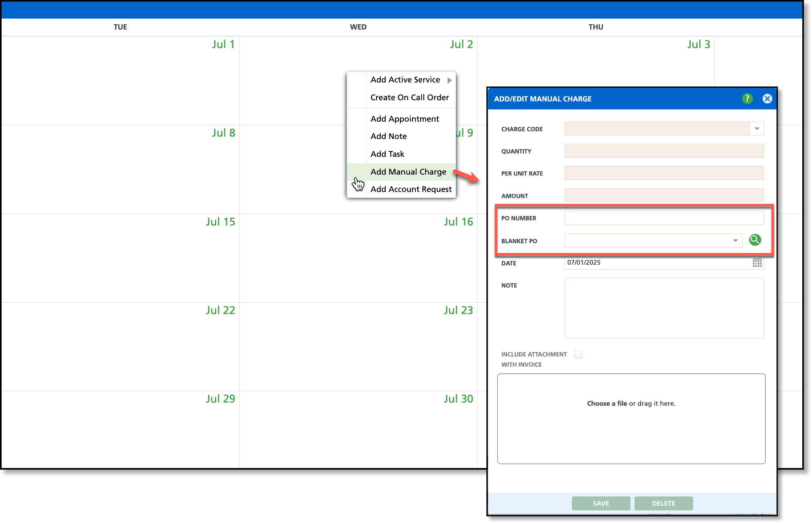Image resolution: width=812 pixels, height=523 pixels.
Task: Click the Blanket PO search magnifier icon
Action: 755,240
